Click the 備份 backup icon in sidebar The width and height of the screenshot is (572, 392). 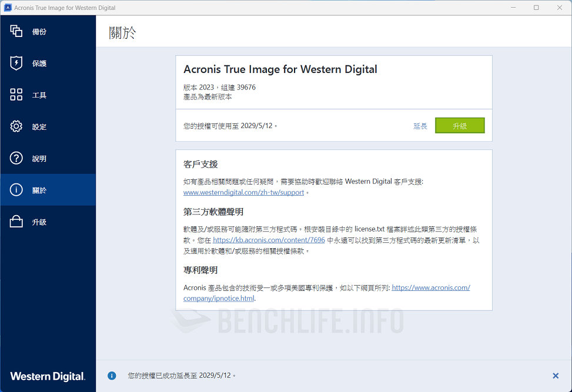[x=16, y=31]
